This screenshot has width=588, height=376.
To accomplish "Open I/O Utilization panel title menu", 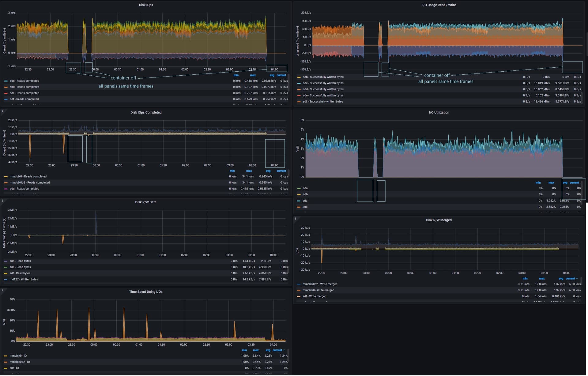I will 439,112.
